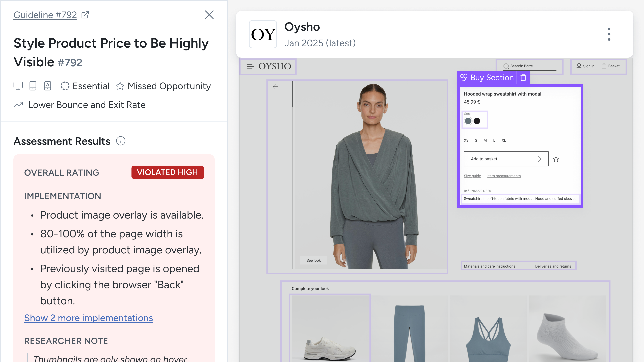Close the guideline panel
The height and width of the screenshot is (362, 644).
pyautogui.click(x=209, y=15)
